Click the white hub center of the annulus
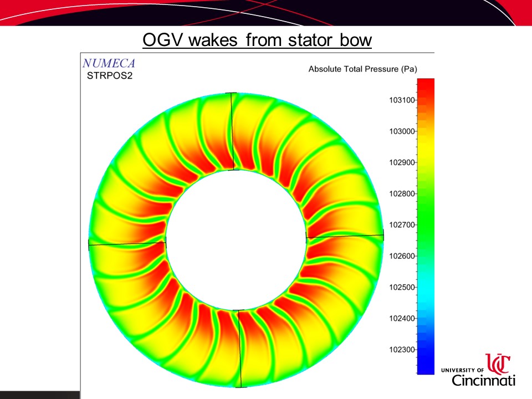 tap(236, 239)
